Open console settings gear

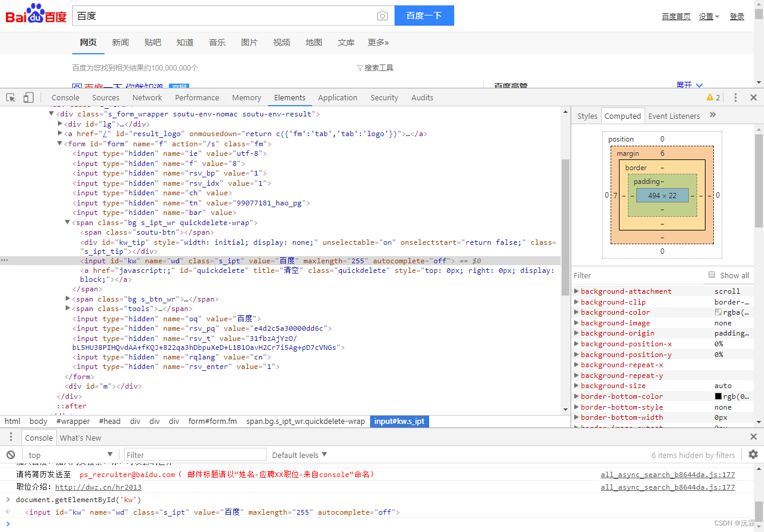point(753,454)
